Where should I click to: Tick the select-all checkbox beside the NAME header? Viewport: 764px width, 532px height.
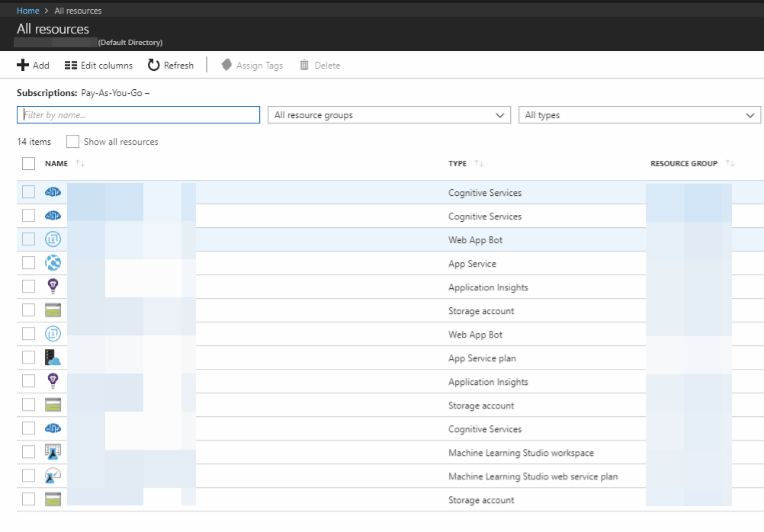(x=29, y=163)
